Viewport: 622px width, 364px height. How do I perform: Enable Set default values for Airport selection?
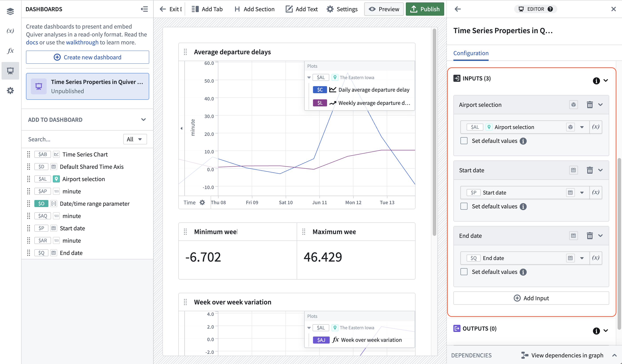[x=464, y=141]
